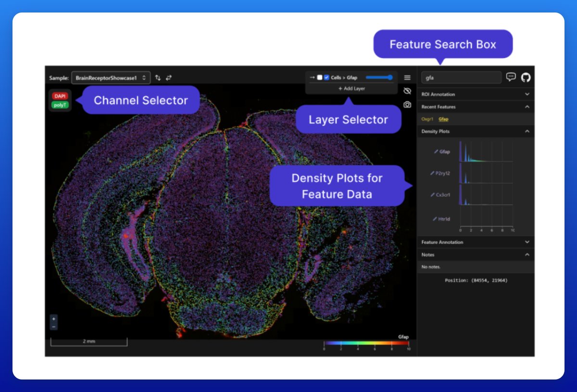Click the Cx3cr1 density plot chart
The image size is (577, 392).
tap(486, 195)
